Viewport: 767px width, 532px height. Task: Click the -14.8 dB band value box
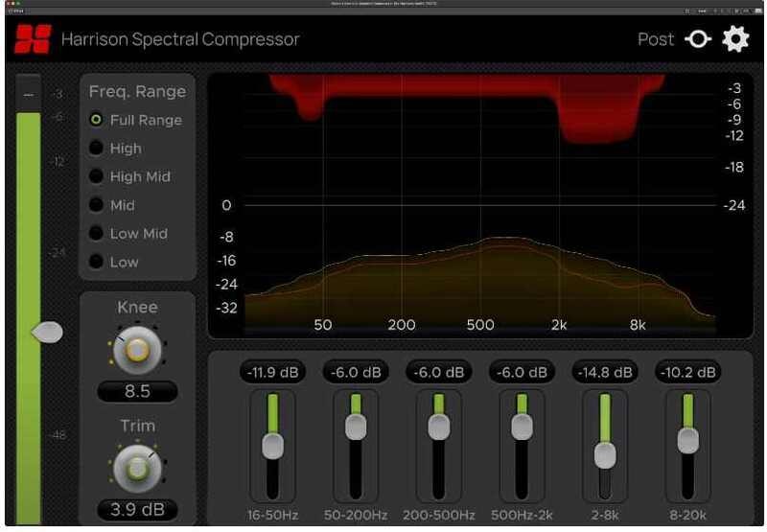(604, 372)
